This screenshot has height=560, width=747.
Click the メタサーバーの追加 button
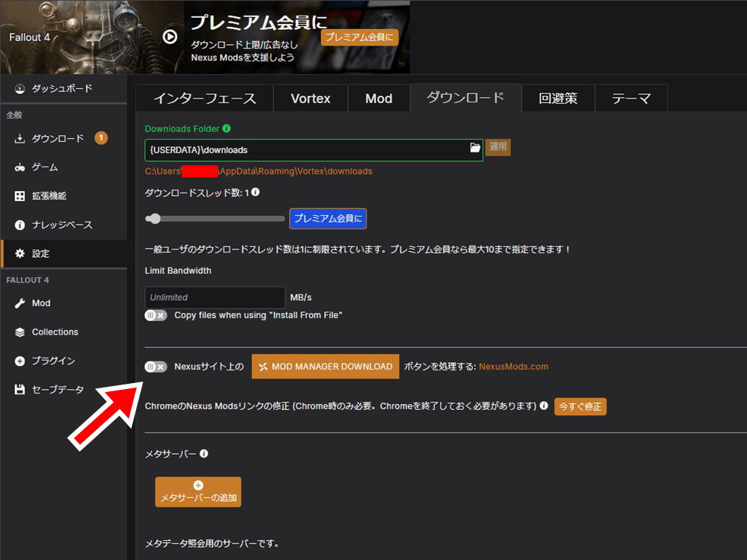[198, 492]
